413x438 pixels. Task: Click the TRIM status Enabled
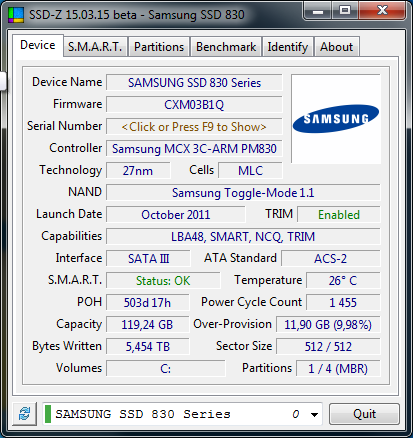[x=339, y=215]
